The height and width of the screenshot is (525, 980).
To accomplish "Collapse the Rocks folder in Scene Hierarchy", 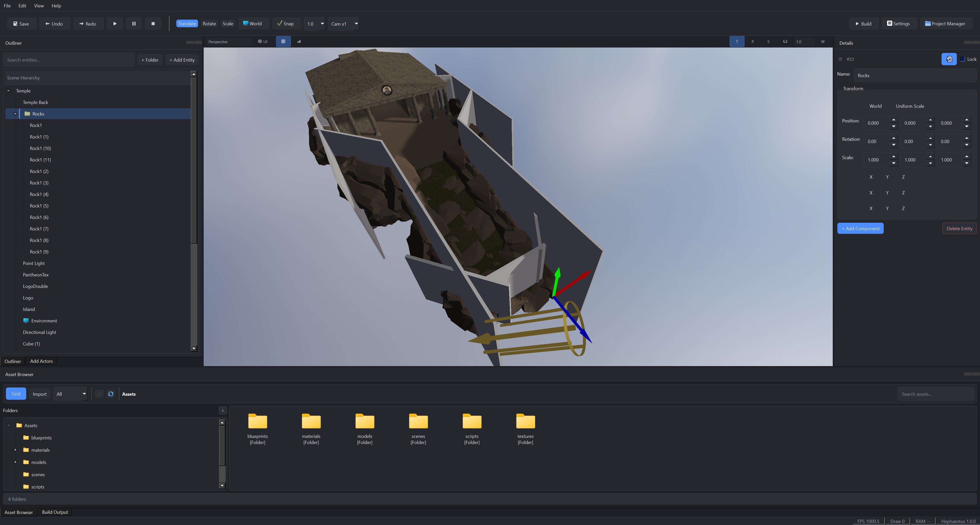I will pos(15,113).
